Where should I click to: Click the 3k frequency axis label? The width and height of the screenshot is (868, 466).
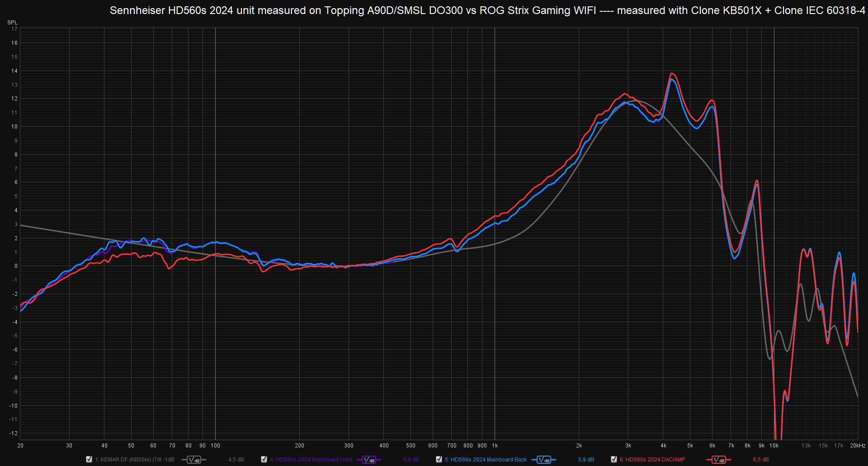(628, 446)
